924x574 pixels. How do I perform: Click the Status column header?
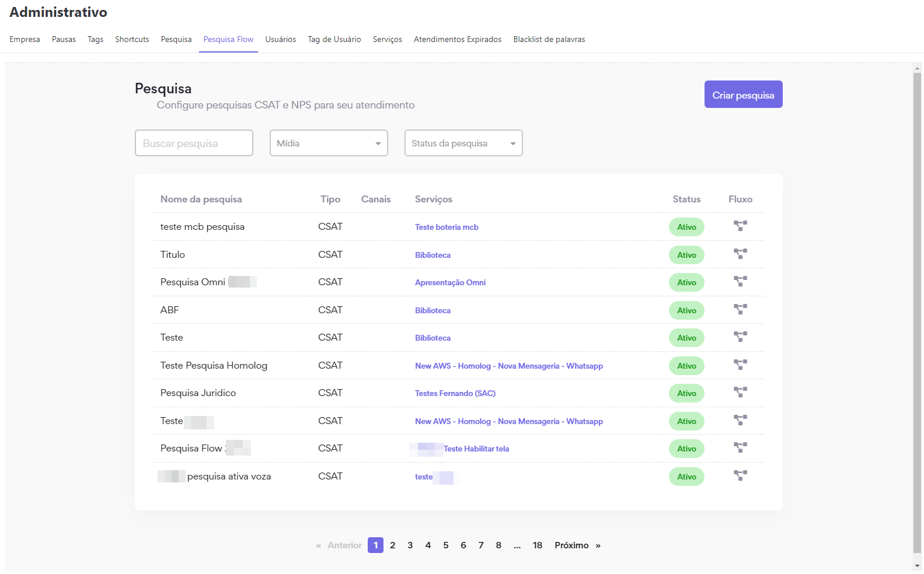click(686, 199)
